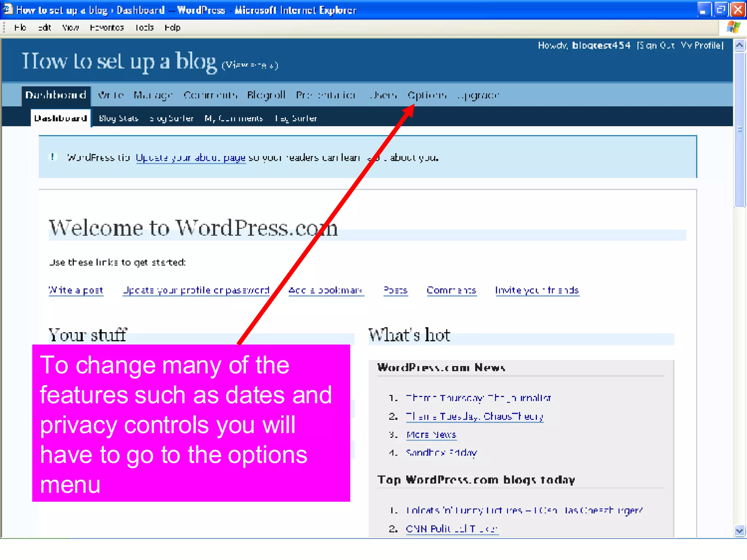This screenshot has height=560, width=747.
Task: Open the Presentation tab
Action: 326,95
